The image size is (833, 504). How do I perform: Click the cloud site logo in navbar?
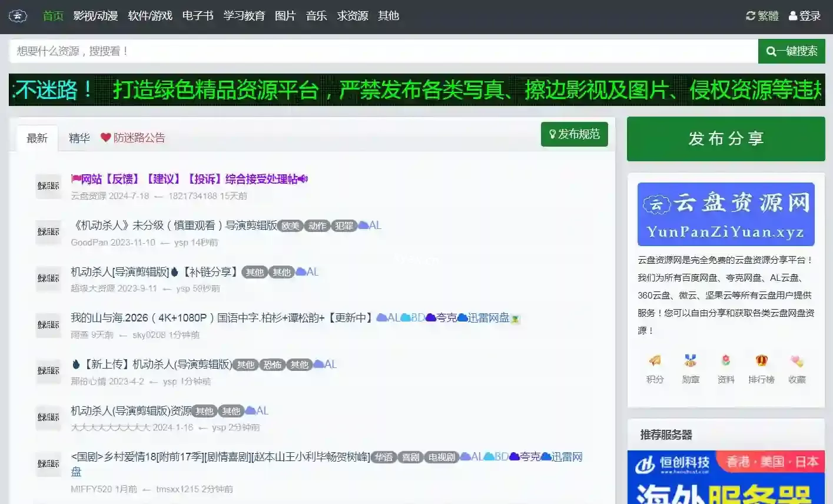tap(18, 16)
